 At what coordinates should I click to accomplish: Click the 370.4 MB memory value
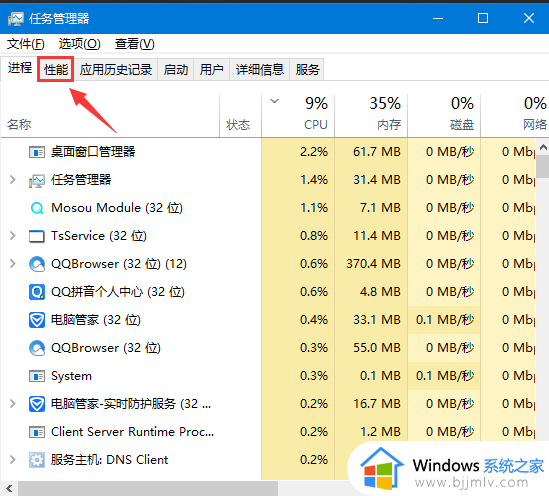click(373, 264)
